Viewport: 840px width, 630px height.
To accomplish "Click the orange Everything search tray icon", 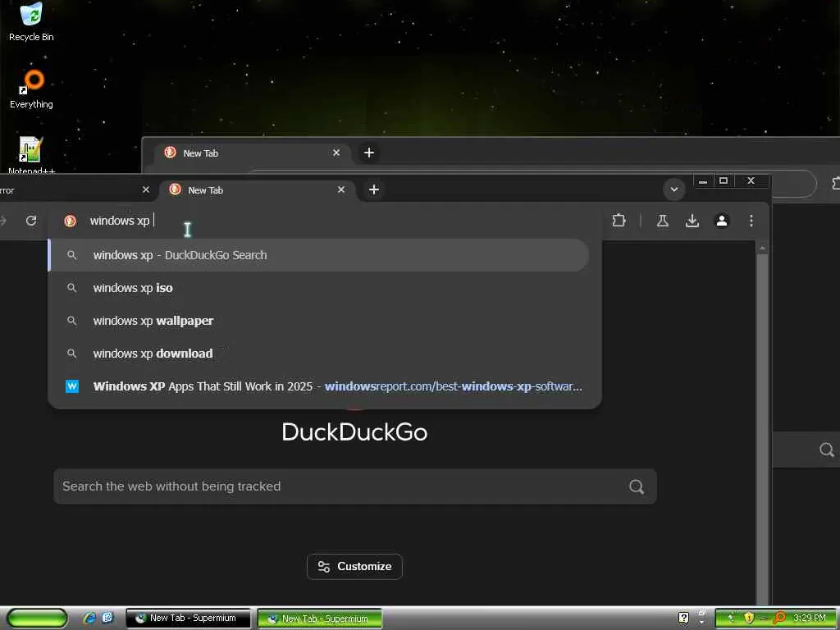I will (x=779, y=618).
